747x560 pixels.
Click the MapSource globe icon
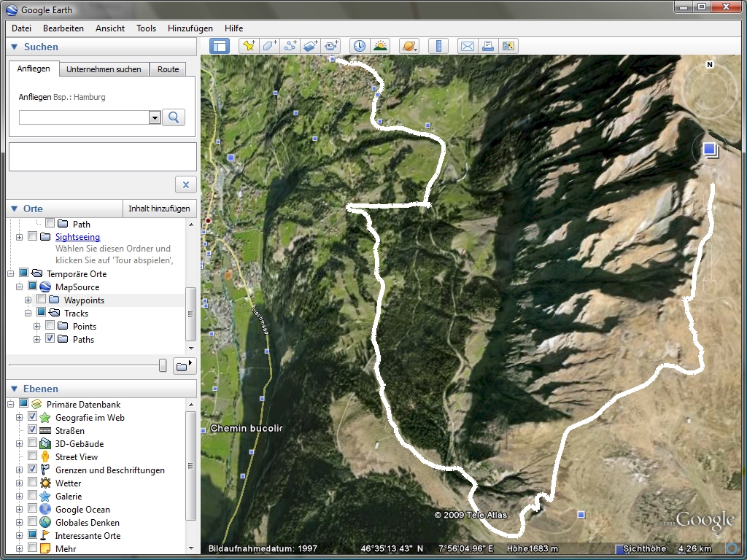click(45, 287)
